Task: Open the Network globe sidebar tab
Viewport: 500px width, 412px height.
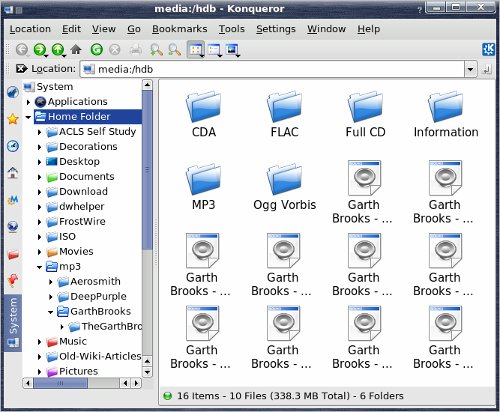Action: pyautogui.click(x=13, y=227)
